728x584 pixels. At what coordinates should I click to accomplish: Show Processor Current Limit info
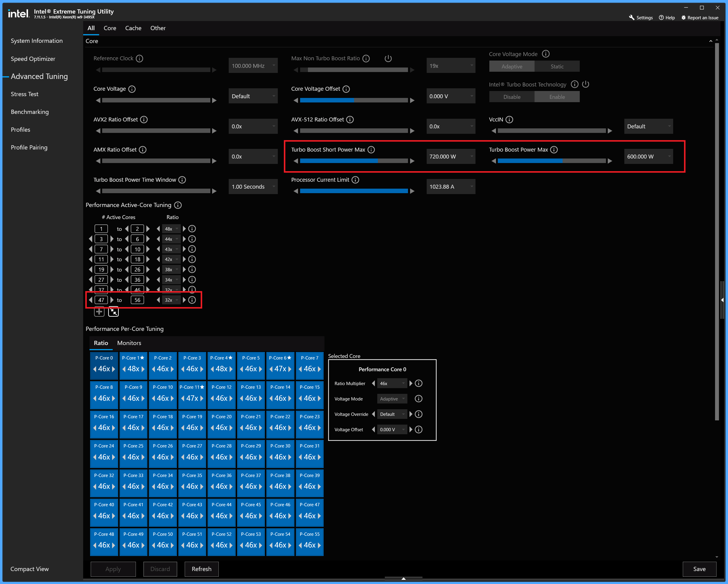click(x=355, y=180)
